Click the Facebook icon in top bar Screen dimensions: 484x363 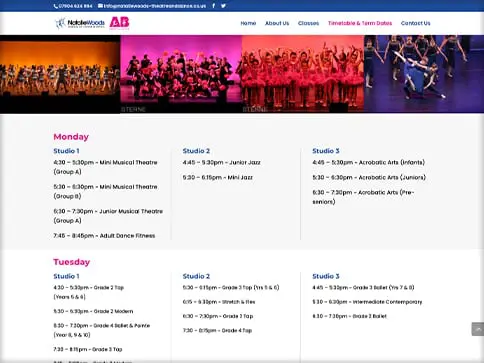coord(214,6)
